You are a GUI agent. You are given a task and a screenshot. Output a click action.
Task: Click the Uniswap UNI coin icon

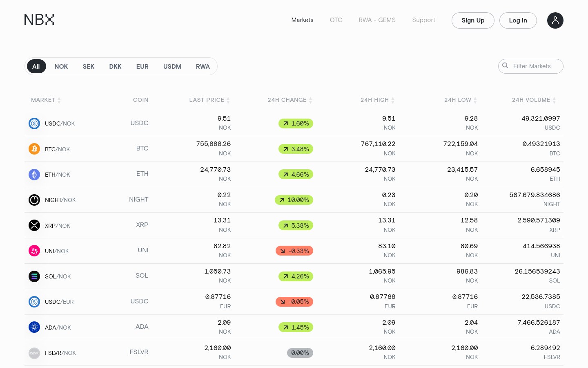point(34,251)
